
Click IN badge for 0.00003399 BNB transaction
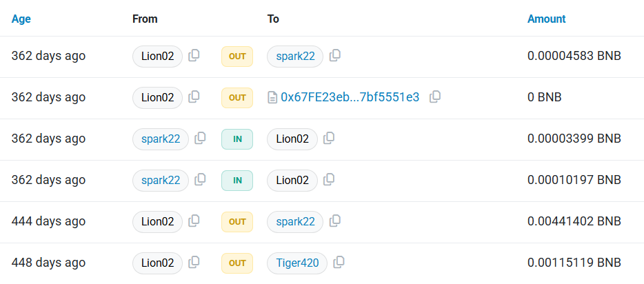237,139
